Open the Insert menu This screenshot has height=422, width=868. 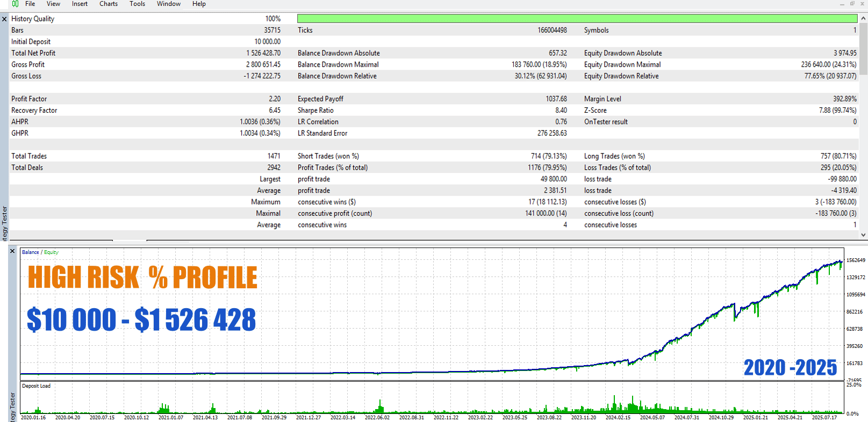point(80,4)
